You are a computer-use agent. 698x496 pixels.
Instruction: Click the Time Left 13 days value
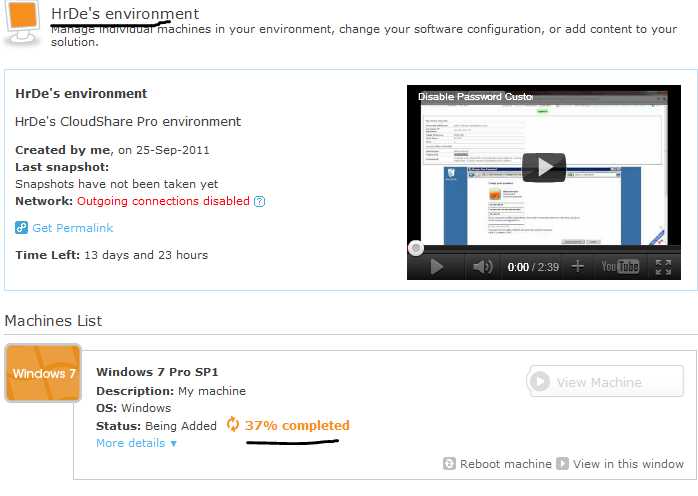point(146,255)
